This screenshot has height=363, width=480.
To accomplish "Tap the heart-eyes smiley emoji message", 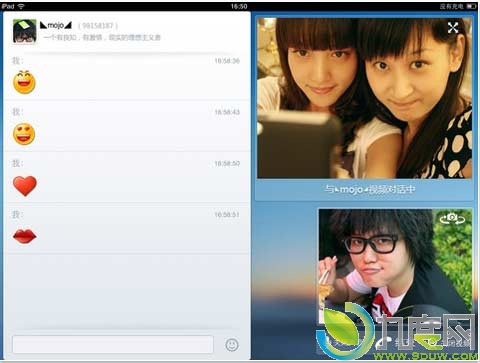I will point(24,134).
